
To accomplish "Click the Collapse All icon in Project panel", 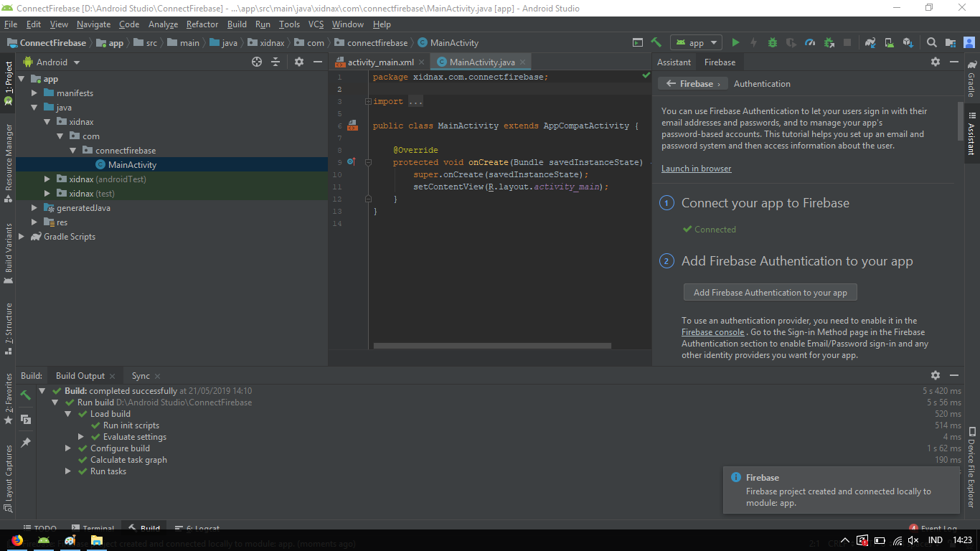I will (x=275, y=62).
